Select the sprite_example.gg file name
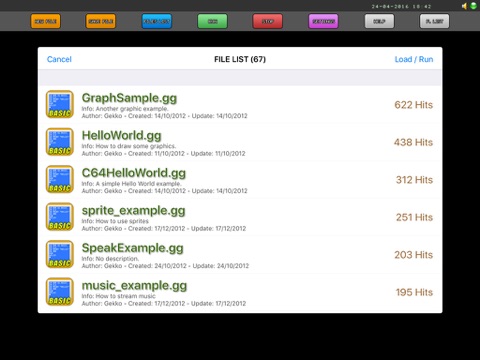 pyautogui.click(x=133, y=211)
